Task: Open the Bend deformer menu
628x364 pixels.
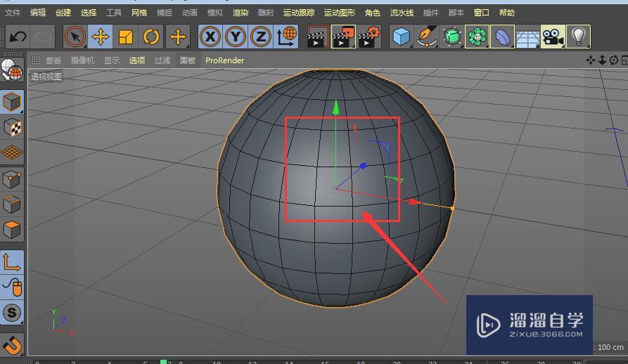Action: pyautogui.click(x=502, y=37)
